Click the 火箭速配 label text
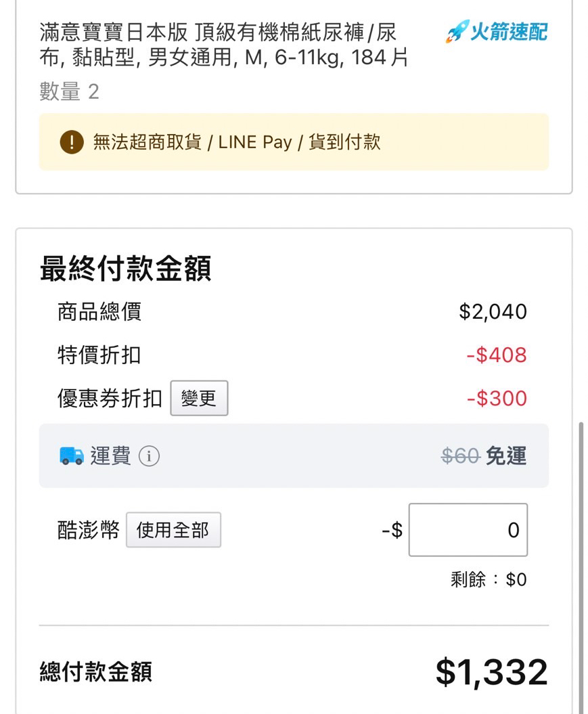Screen dimensions: 588x714 pos(509,32)
